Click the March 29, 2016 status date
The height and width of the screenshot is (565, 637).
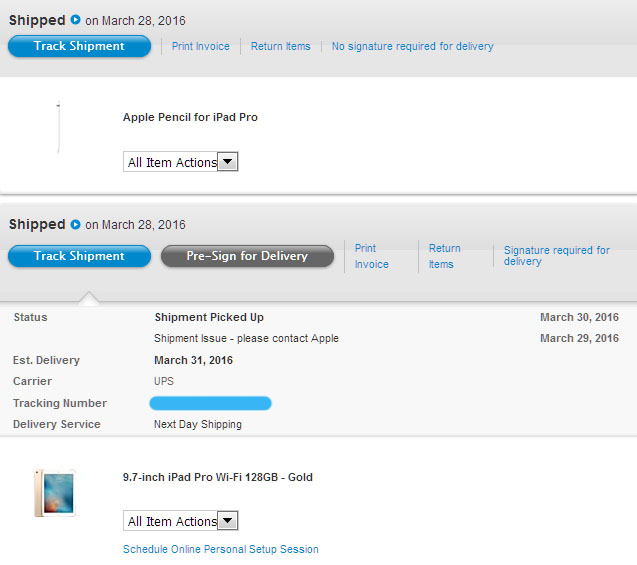pyautogui.click(x=579, y=338)
